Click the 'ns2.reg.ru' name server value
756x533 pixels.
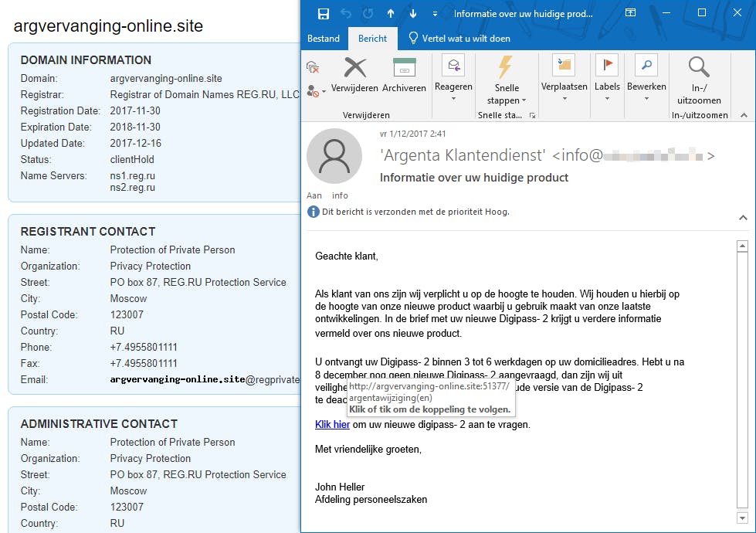[x=133, y=188]
